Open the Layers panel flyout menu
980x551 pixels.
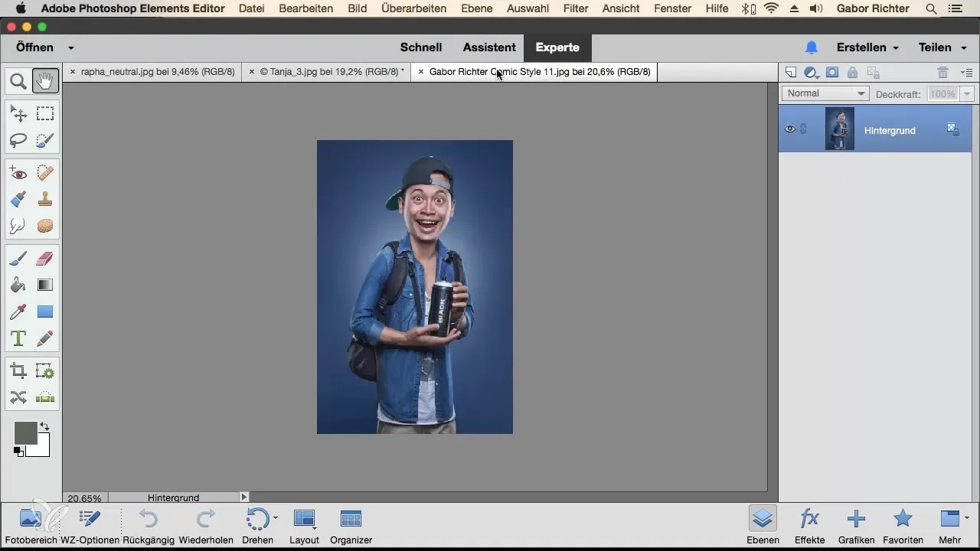click(x=966, y=73)
